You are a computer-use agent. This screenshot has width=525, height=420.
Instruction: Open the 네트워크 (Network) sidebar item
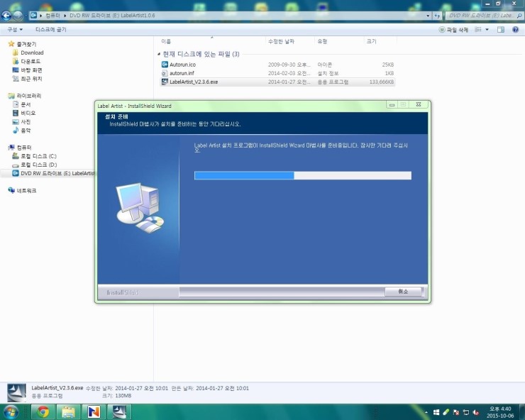pos(26,190)
